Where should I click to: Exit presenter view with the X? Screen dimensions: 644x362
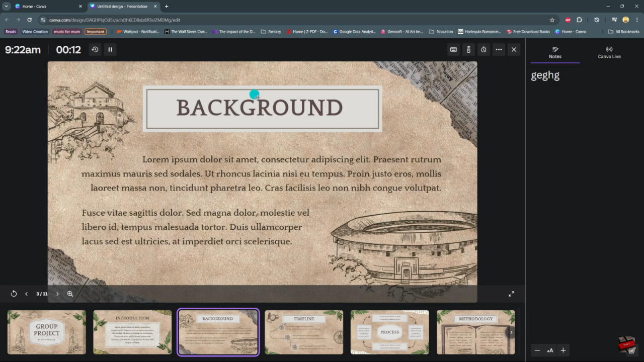tap(514, 49)
